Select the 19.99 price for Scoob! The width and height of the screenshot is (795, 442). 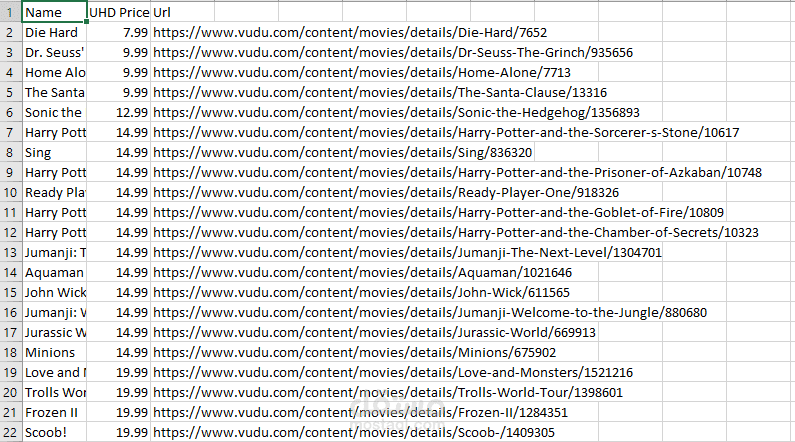tap(119, 432)
